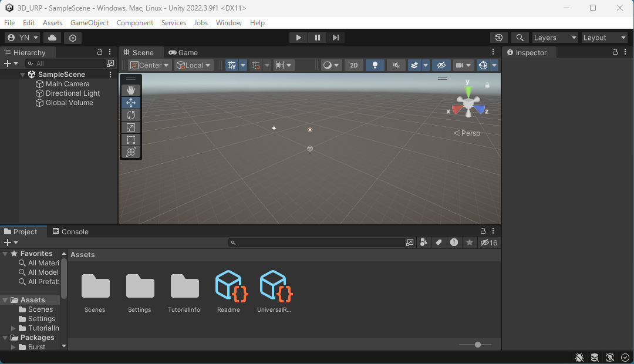Select Main Camera in Hierarchy
The image size is (634, 364).
pos(68,84)
